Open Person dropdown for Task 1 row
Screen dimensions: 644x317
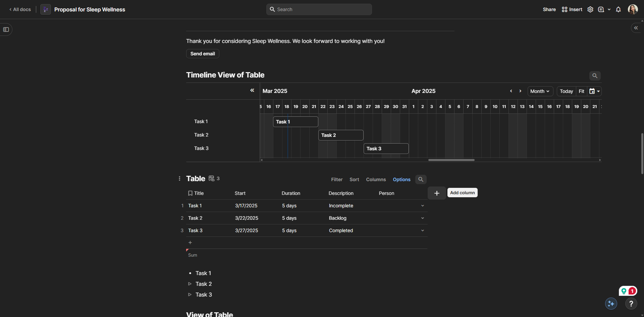click(423, 206)
